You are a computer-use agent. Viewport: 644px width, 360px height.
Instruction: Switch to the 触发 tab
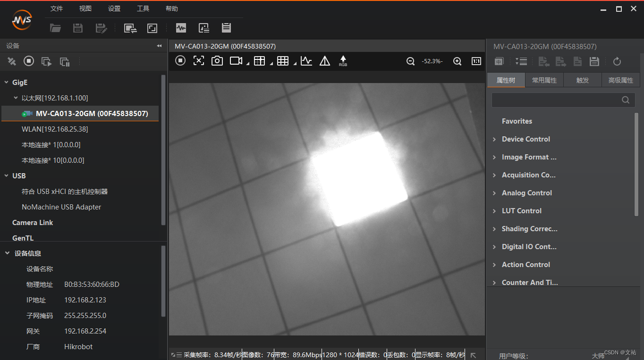click(x=583, y=80)
